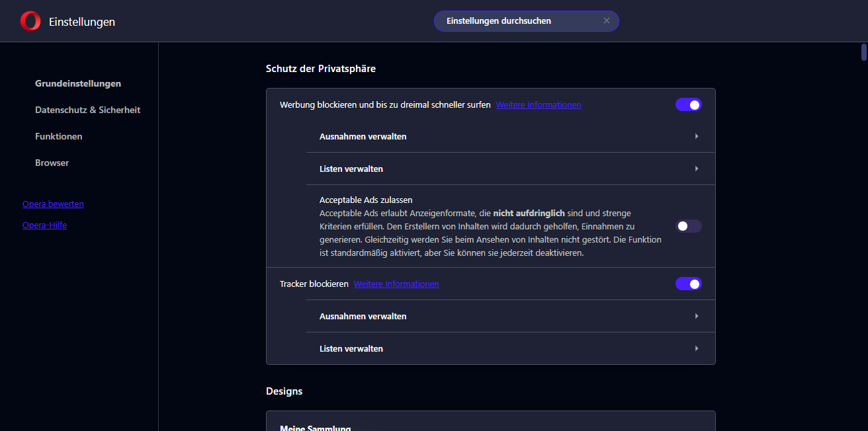Open Listen verwalten arrow under Tracker blockieren

coord(697,348)
